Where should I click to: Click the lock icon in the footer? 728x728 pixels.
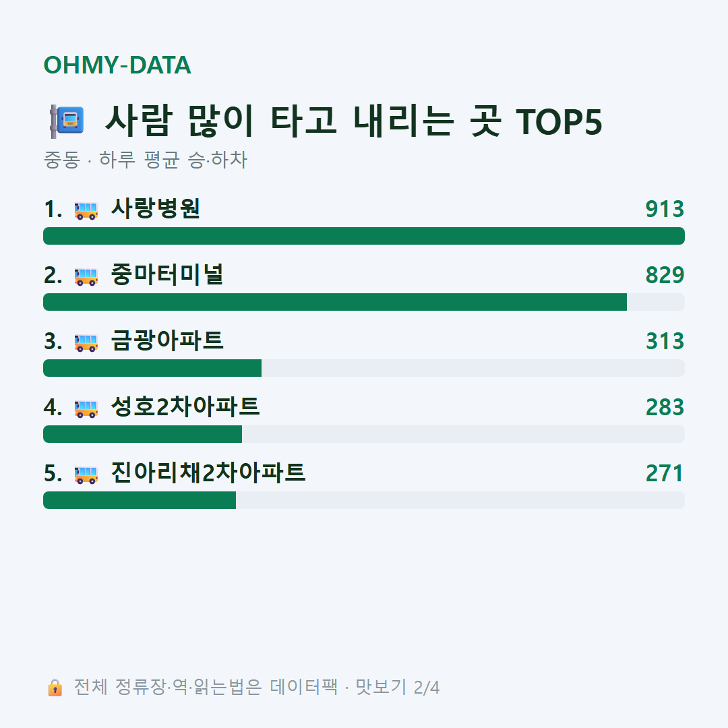(55, 687)
